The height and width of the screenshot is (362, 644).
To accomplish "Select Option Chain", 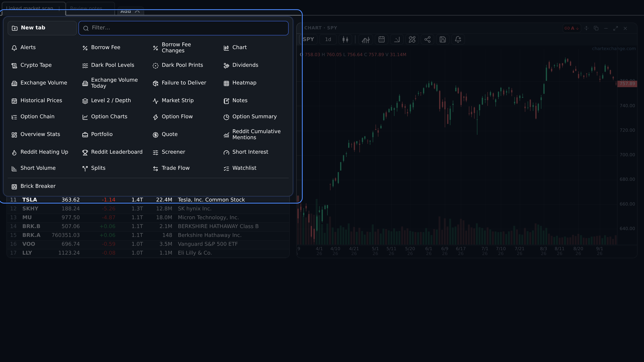I will [x=33, y=117].
